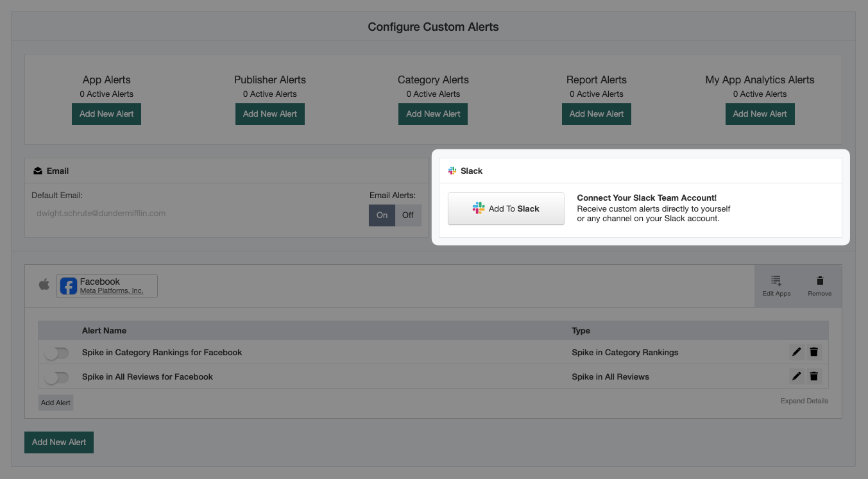This screenshot has width=868, height=479.
Task: Click the bottom Add New Alert button
Action: (x=59, y=442)
